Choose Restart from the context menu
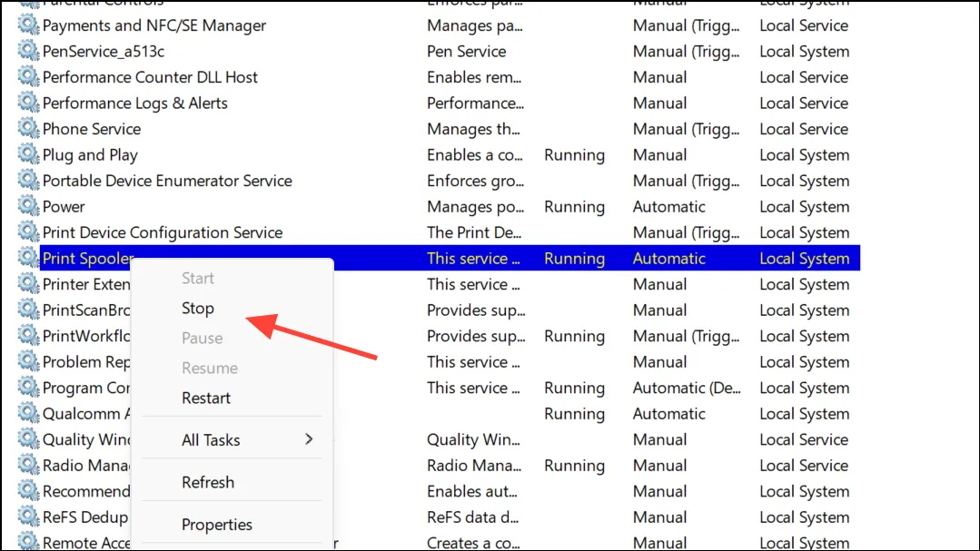Screen dimensions: 980x551 coord(205,398)
